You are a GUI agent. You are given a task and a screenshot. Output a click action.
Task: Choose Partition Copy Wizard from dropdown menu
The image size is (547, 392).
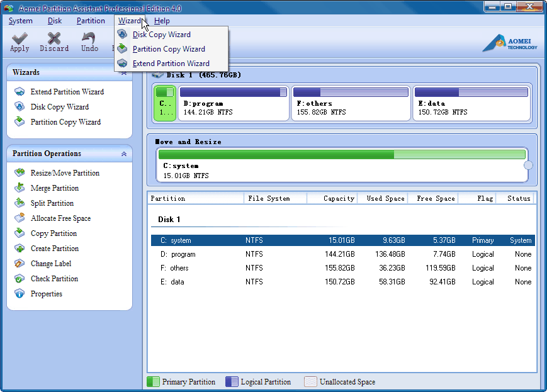[169, 49]
